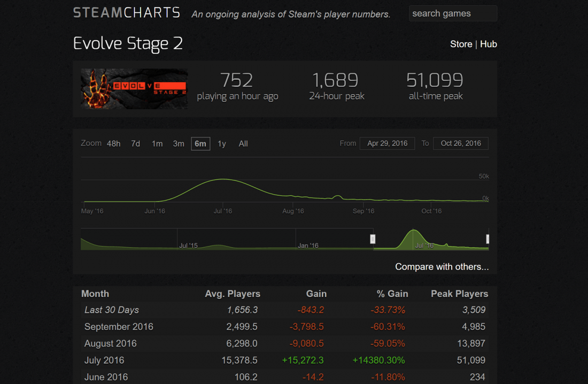Click the Gain column header
This screenshot has height=384, width=588.
point(316,294)
